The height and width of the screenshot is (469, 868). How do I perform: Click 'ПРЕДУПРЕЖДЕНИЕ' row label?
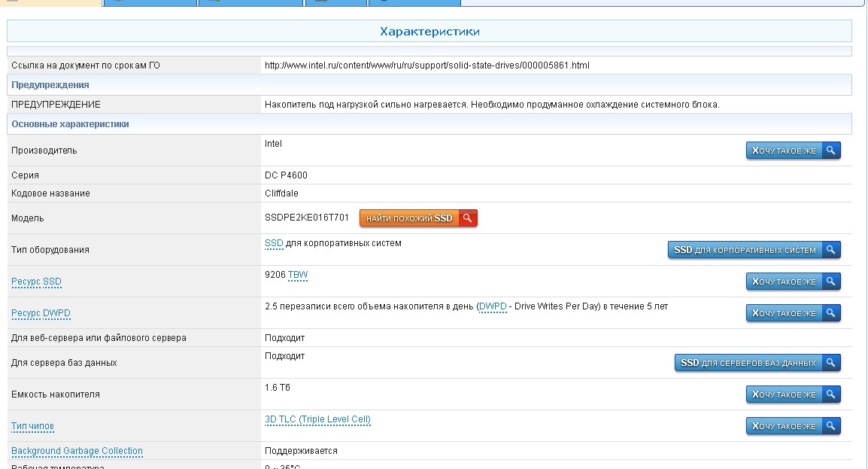[56, 105]
